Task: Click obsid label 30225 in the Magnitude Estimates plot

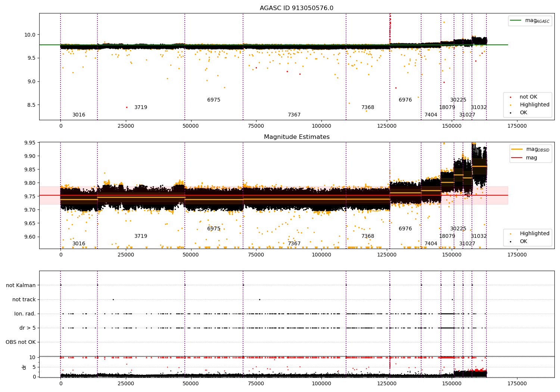Action: (458, 229)
